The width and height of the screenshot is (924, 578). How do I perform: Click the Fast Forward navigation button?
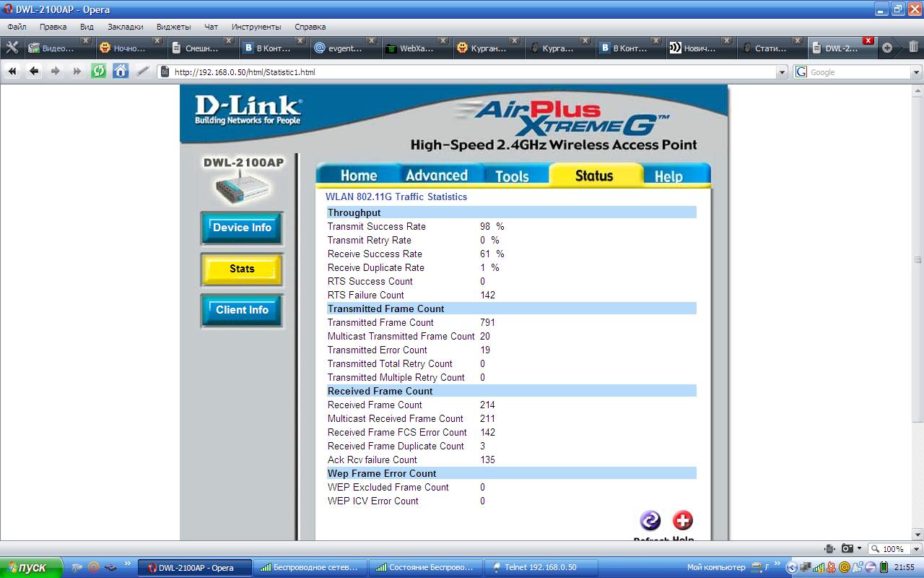(x=77, y=71)
